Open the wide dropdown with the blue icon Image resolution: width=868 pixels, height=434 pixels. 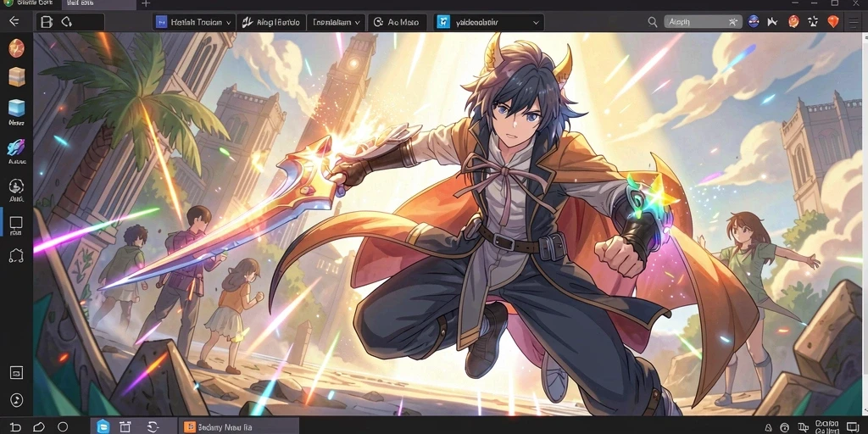point(489,22)
